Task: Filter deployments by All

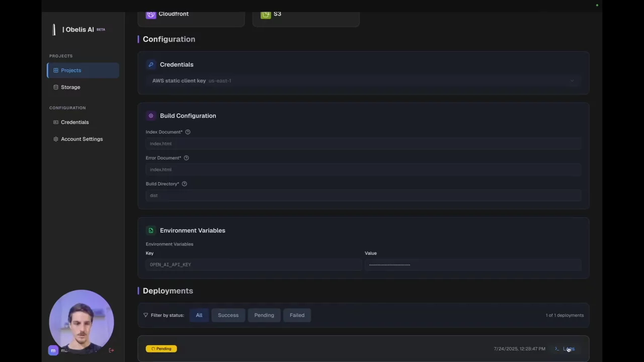Action: click(x=199, y=315)
